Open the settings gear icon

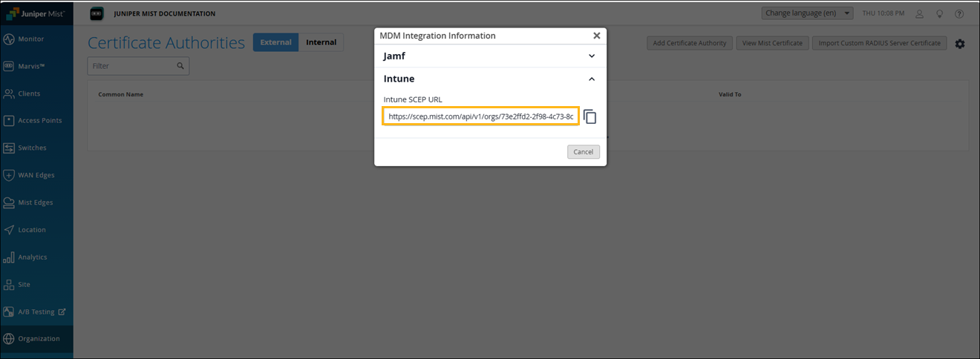tap(960, 44)
